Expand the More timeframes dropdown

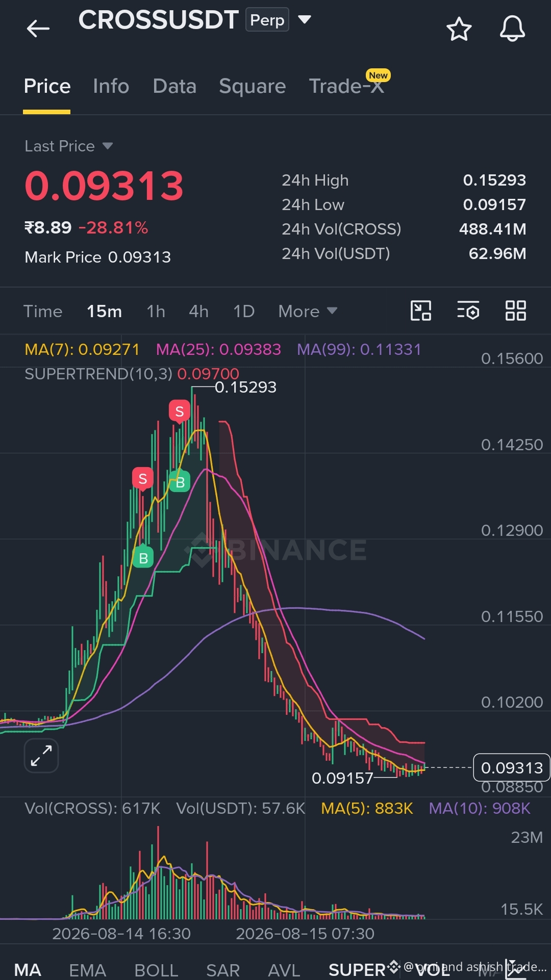[x=308, y=311]
